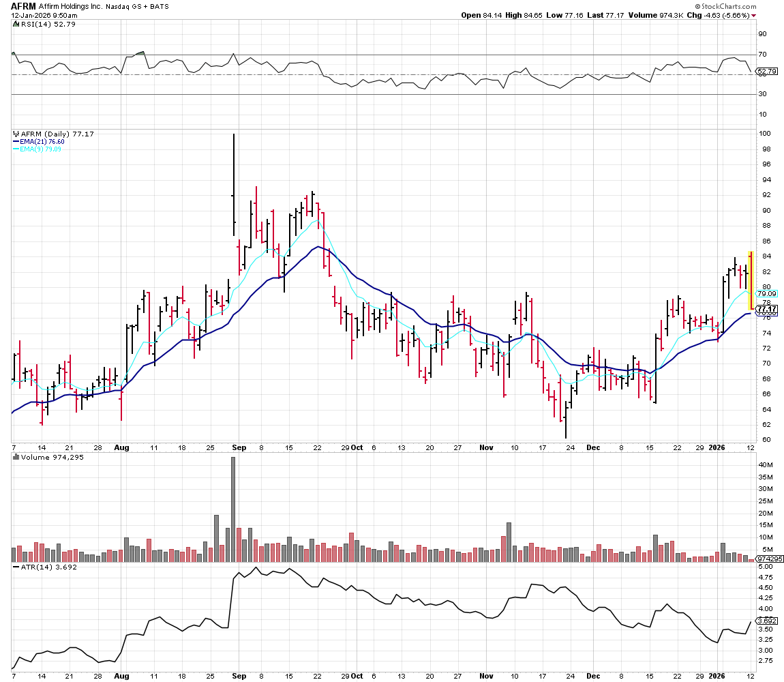Click the tallest volume bar near Sep
The width and height of the screenshot is (784, 682).
coord(233,509)
